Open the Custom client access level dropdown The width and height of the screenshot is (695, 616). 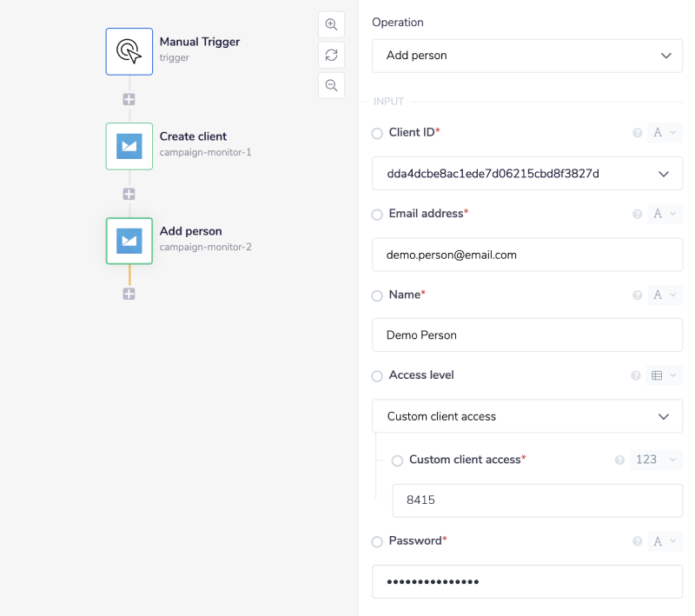(x=526, y=416)
